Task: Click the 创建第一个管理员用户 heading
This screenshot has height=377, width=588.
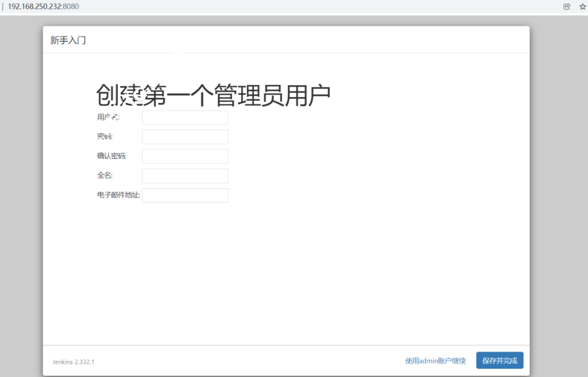Action: (x=213, y=96)
